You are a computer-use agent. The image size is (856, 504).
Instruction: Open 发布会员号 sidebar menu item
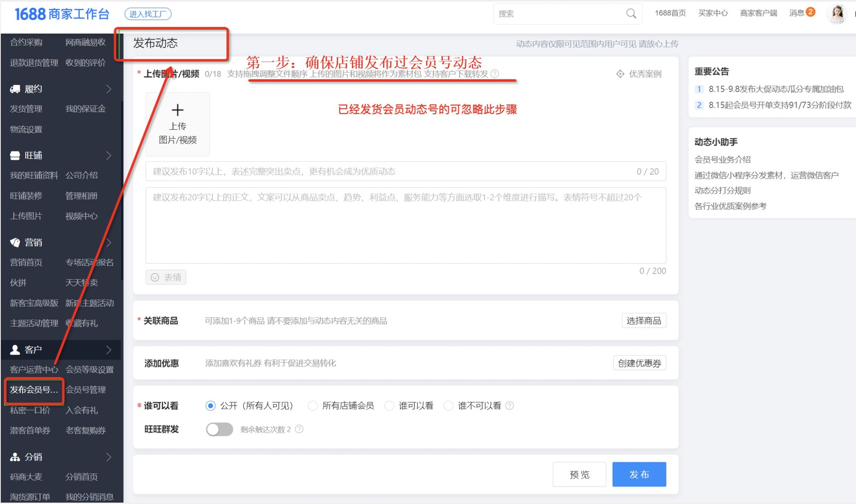click(x=34, y=389)
